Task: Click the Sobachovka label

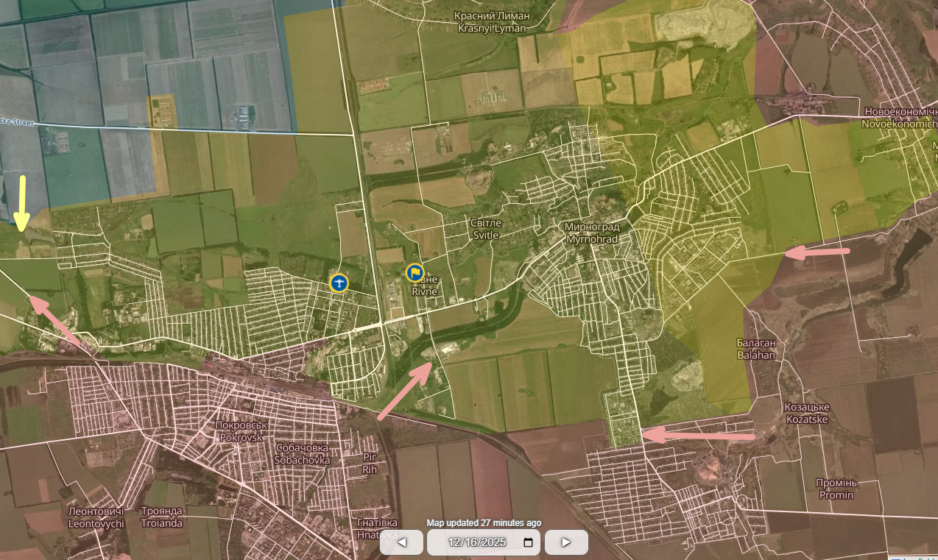Action: coord(301,453)
